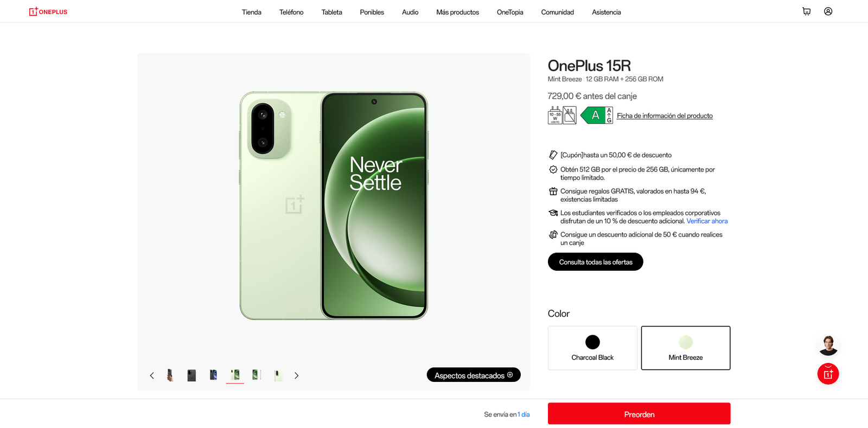Open the Teléfono menu
This screenshot has width=868, height=428.
coord(291,12)
